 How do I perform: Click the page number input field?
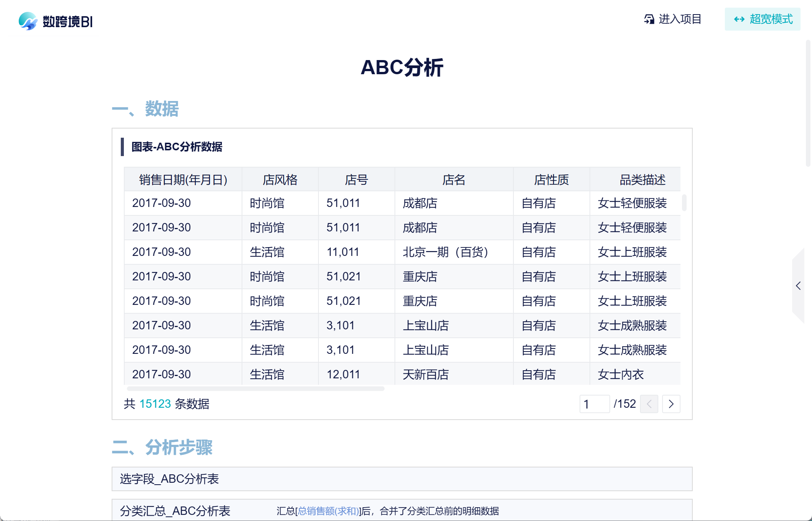coord(594,404)
